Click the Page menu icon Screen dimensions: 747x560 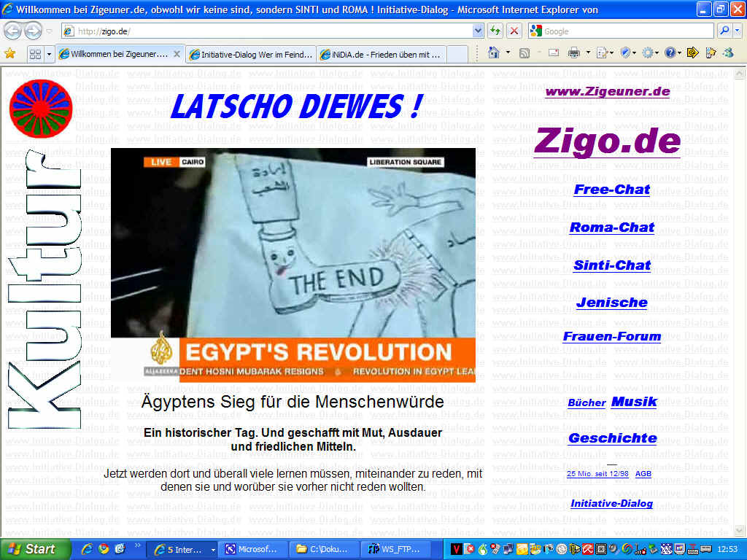click(602, 52)
